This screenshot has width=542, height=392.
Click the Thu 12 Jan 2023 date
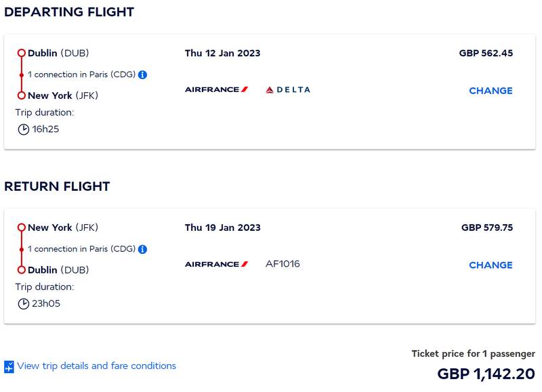pyautogui.click(x=222, y=53)
